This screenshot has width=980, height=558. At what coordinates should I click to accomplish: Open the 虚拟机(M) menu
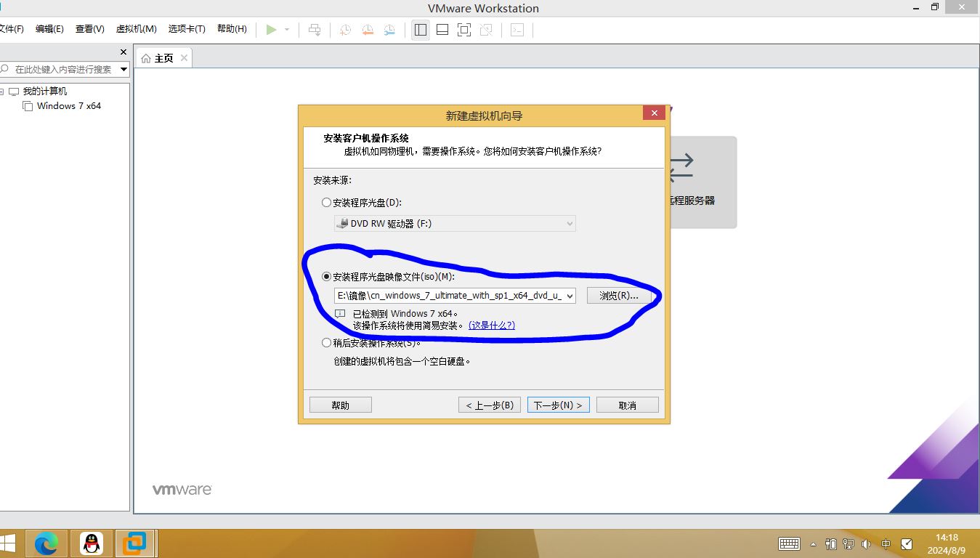[136, 29]
